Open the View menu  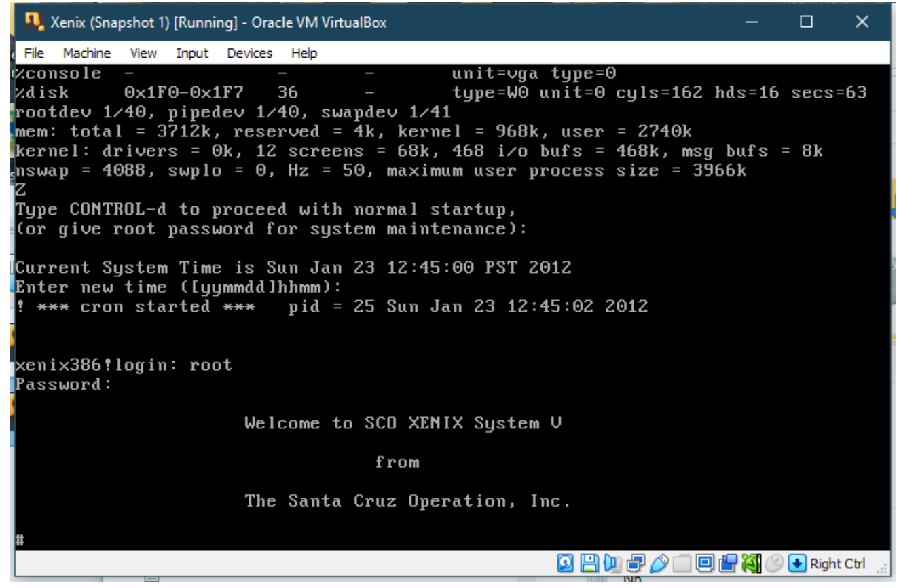click(143, 53)
